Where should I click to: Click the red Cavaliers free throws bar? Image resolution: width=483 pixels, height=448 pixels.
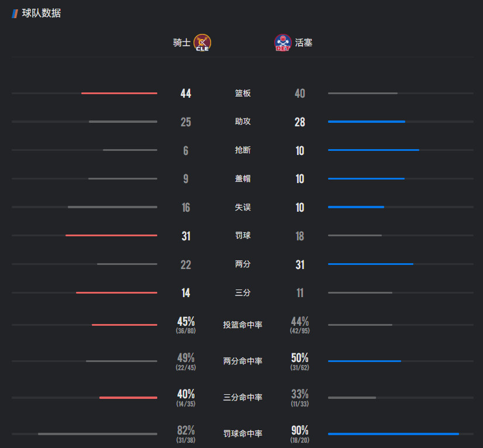click(112, 235)
